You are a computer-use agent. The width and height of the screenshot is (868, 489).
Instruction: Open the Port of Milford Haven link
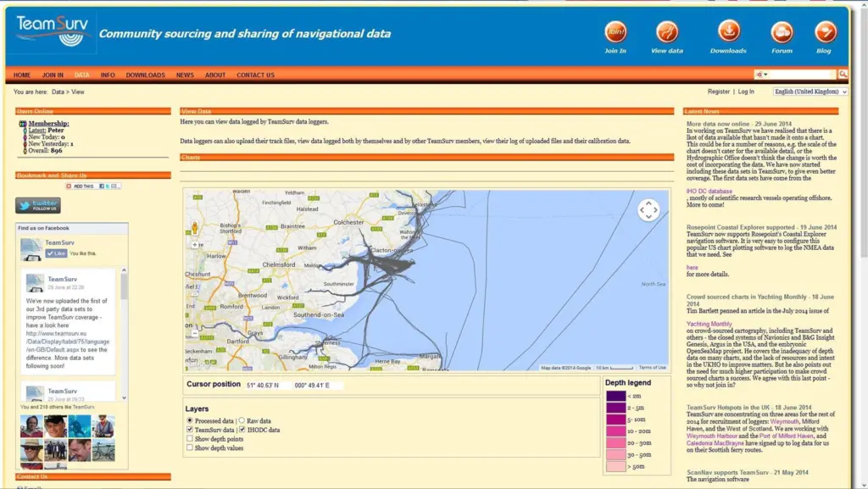click(x=787, y=436)
